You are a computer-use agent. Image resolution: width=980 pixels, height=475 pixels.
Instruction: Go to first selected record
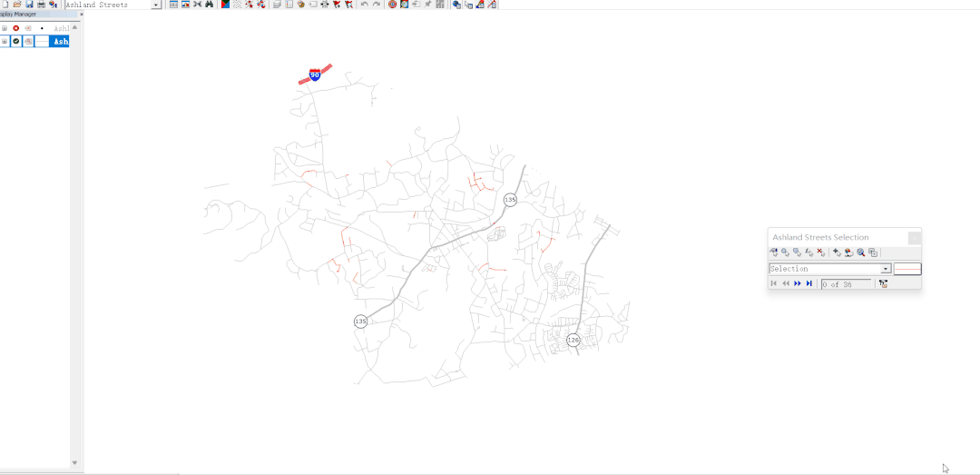point(774,283)
